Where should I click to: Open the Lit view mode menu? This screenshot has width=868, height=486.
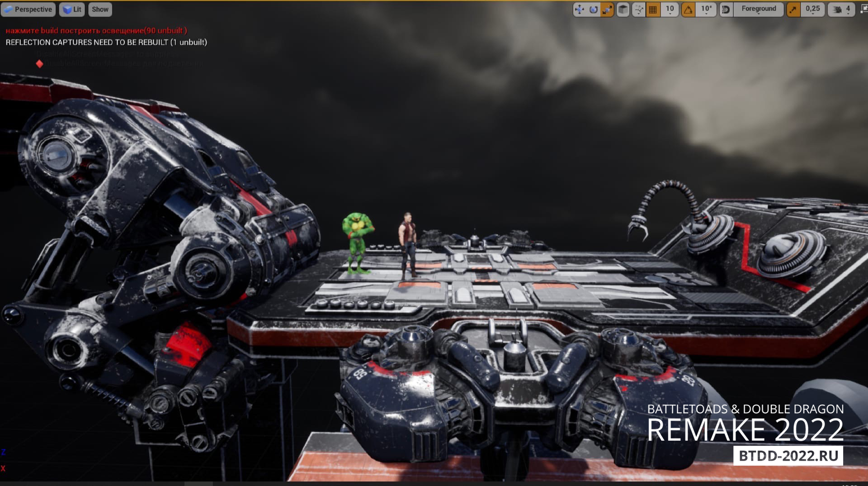72,9
